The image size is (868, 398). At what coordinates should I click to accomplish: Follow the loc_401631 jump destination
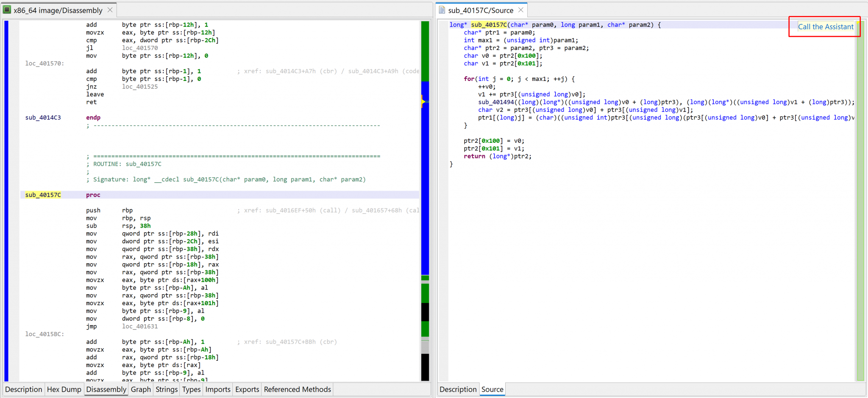point(140,326)
